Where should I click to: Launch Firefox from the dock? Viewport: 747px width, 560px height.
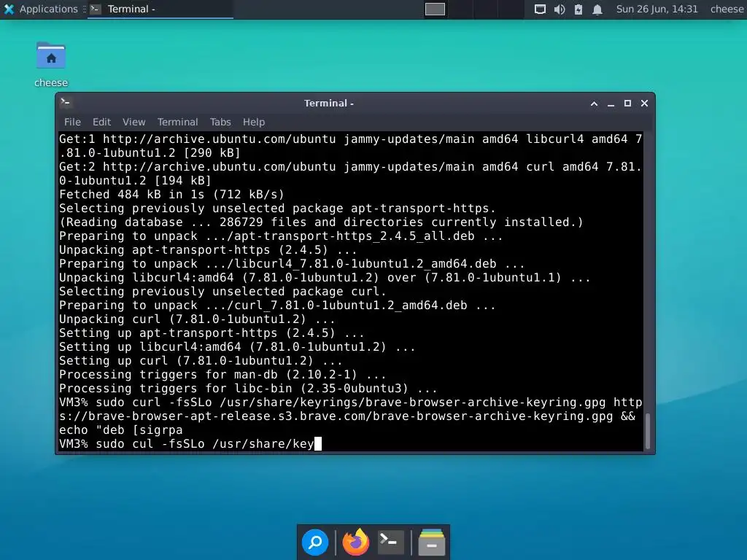(355, 542)
